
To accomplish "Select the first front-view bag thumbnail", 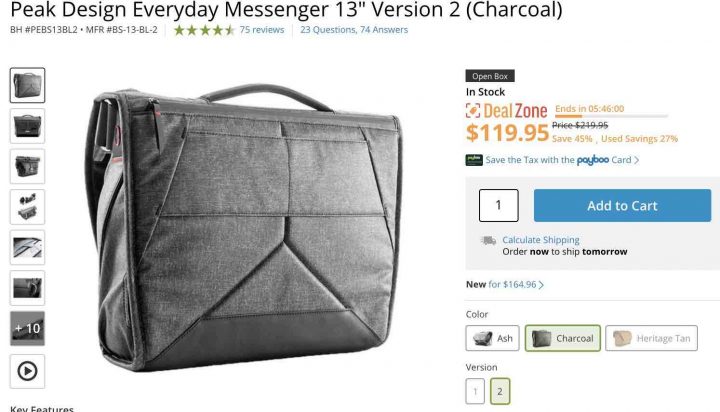I will (x=28, y=85).
